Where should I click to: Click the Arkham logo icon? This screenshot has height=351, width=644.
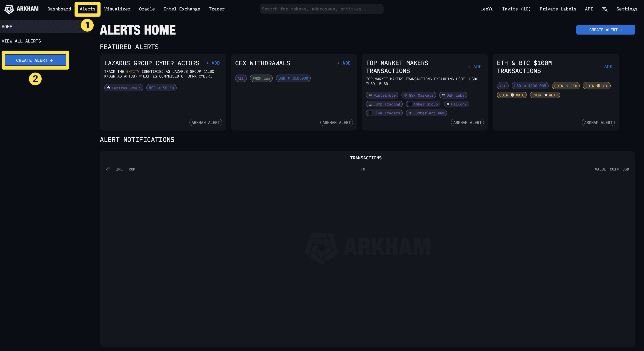point(9,9)
